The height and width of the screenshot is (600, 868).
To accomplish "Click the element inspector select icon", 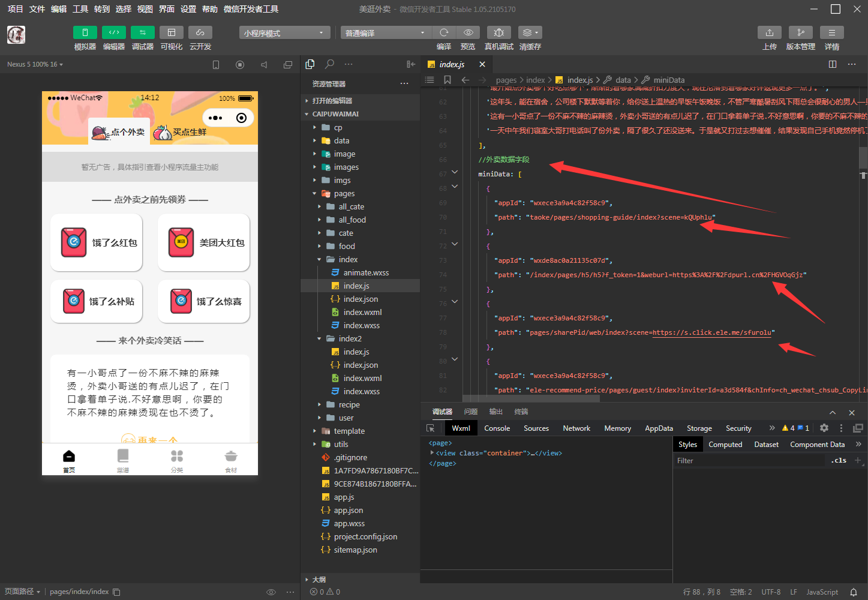I will 431,428.
